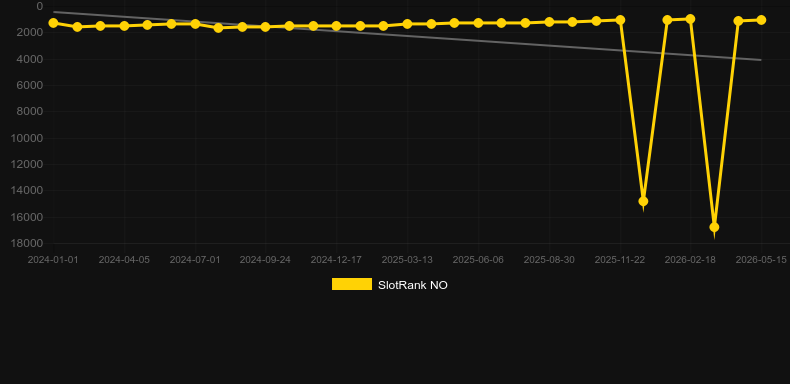Select the data point at 2025-11-22
Screen dimensions: 790x384
[620, 20]
